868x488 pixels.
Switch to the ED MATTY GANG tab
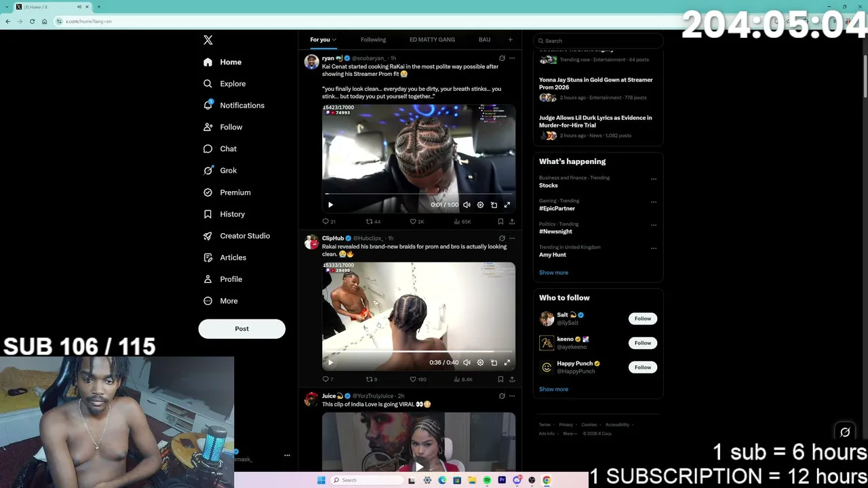click(x=432, y=40)
